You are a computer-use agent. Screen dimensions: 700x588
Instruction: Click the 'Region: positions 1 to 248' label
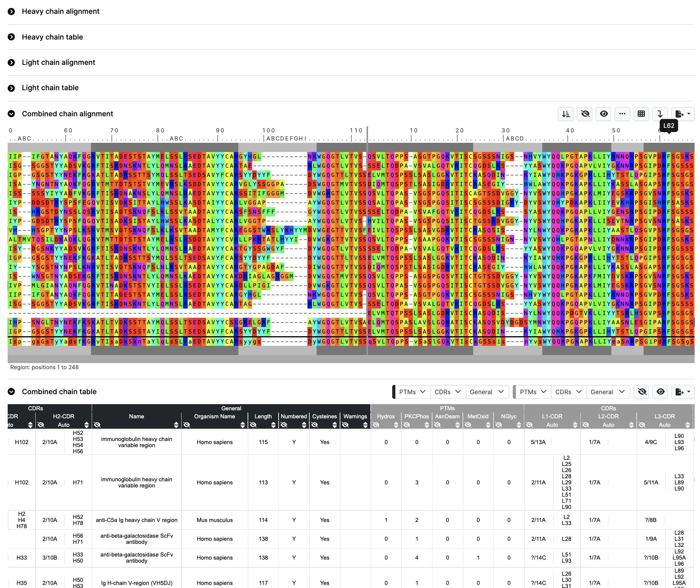pos(45,367)
